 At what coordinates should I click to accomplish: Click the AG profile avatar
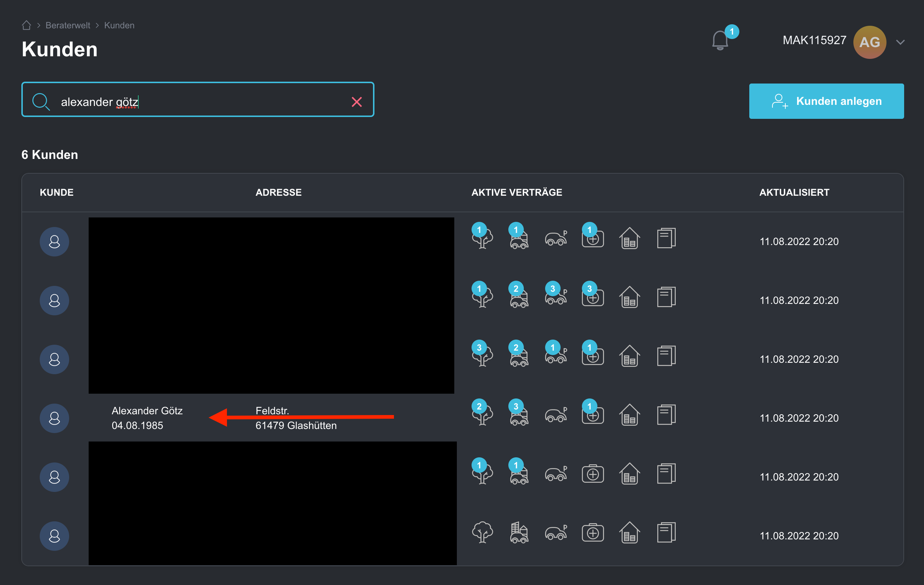tap(869, 42)
